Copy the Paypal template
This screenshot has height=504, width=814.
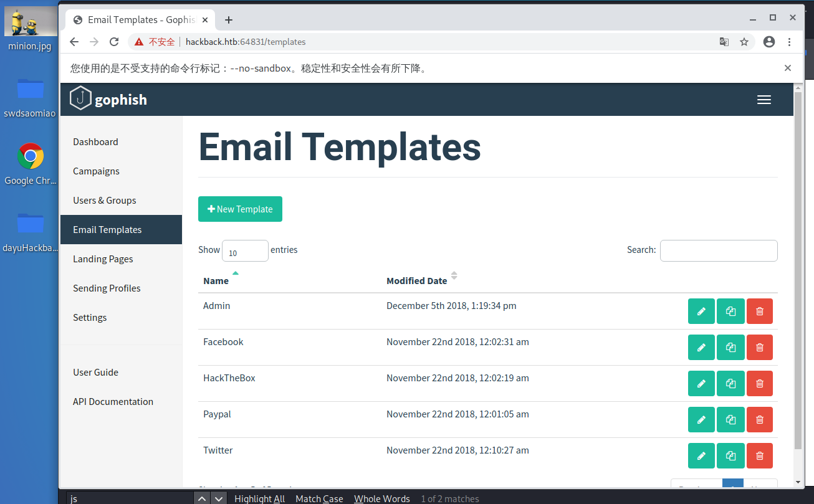[730, 420]
